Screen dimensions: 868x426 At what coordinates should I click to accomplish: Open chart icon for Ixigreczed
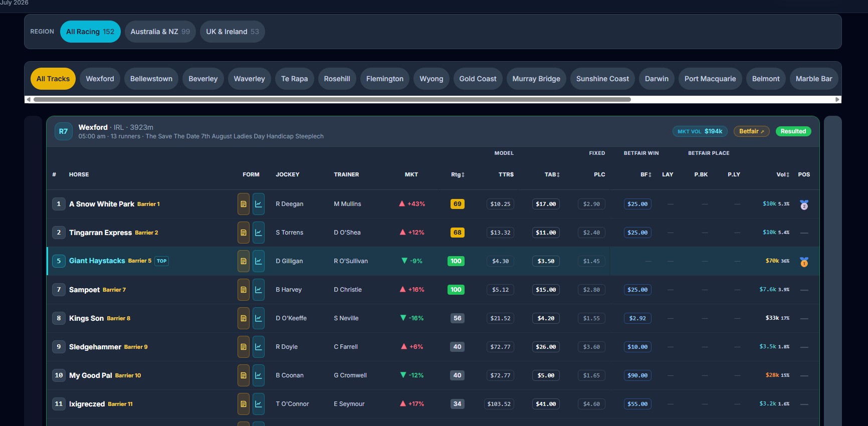point(259,404)
